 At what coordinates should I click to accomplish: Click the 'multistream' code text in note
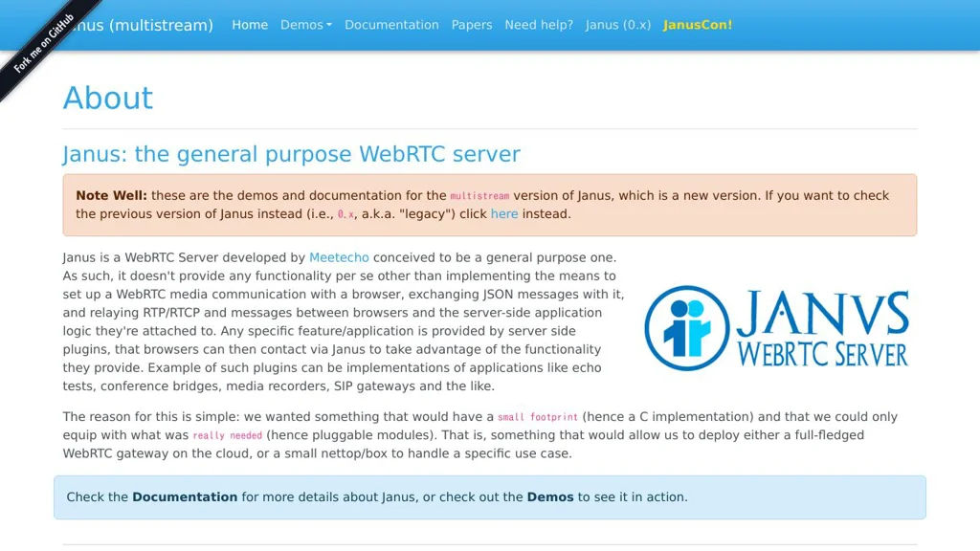479,196
